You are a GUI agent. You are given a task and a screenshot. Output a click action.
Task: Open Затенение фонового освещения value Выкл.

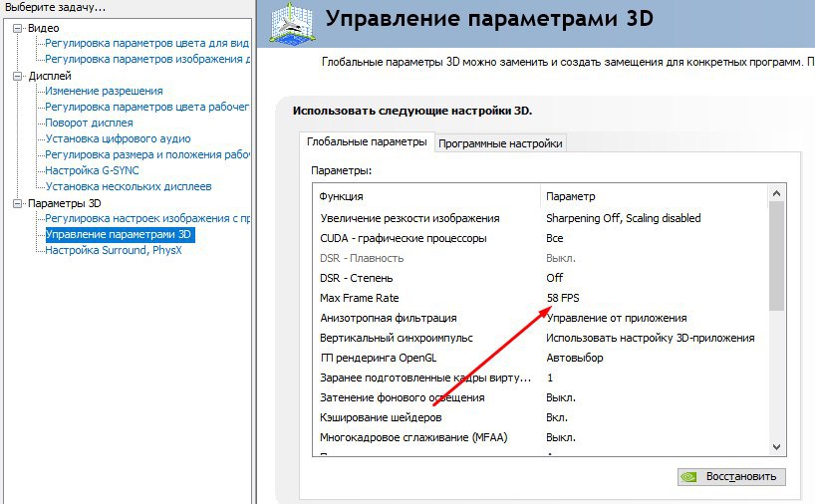click(x=561, y=398)
